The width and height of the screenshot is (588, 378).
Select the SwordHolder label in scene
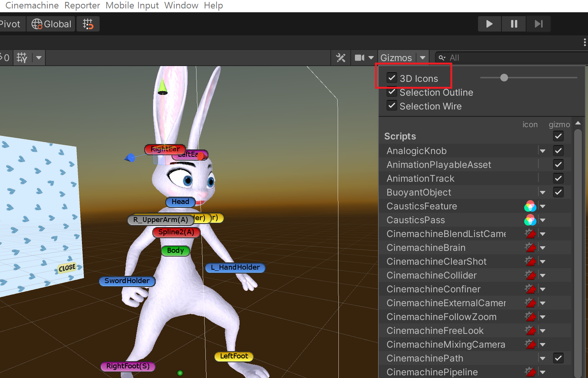click(127, 281)
